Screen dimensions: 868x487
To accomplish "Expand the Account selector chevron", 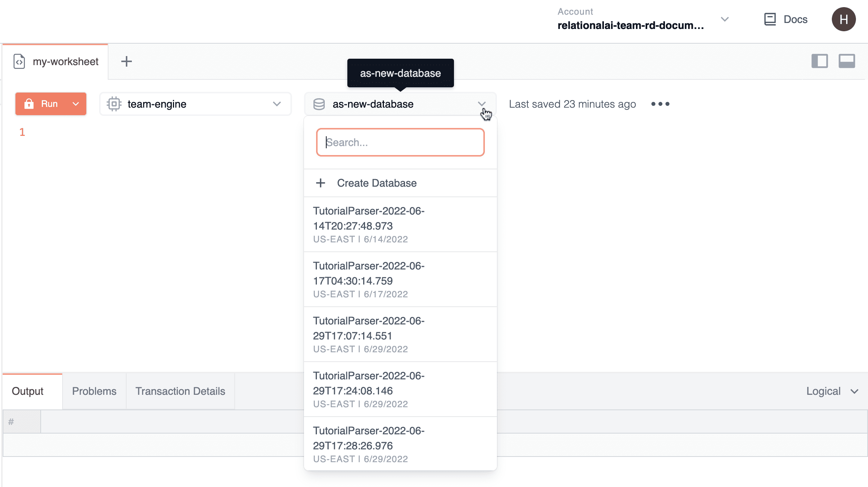I will (x=724, y=19).
